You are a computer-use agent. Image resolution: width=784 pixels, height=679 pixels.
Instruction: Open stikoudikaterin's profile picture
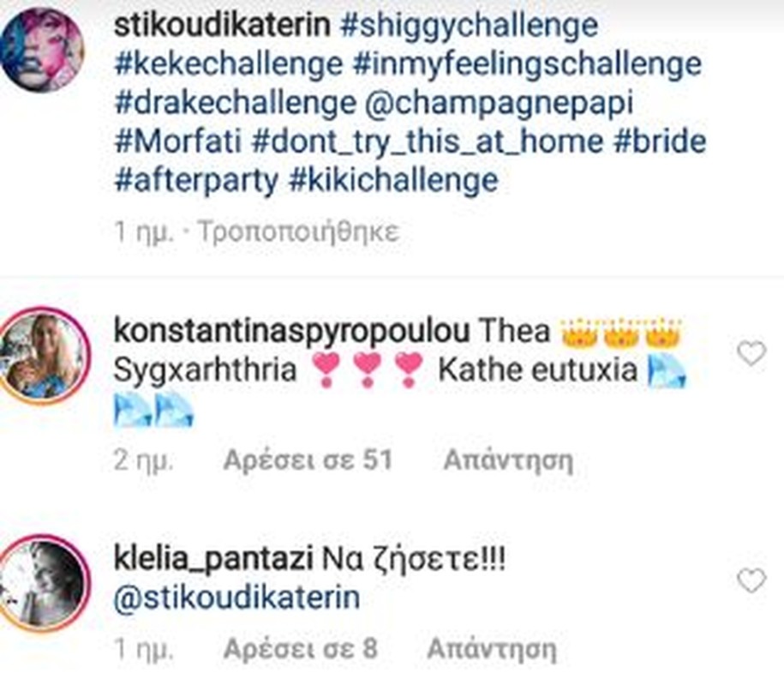[42, 50]
